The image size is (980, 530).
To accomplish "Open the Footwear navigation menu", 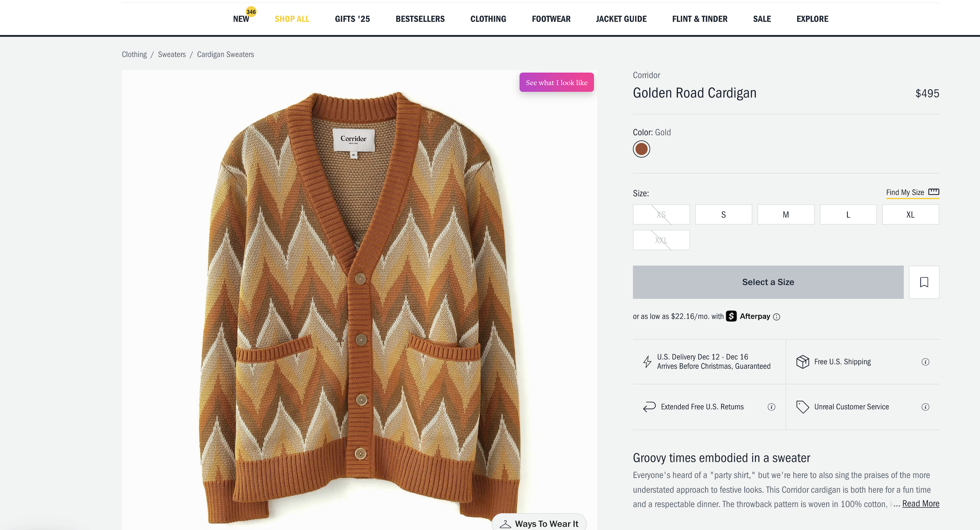I will tap(551, 19).
